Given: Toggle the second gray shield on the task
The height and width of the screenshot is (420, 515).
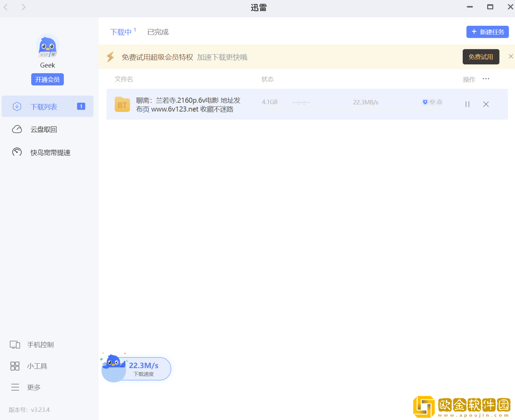Looking at the screenshot, I should (432, 102).
